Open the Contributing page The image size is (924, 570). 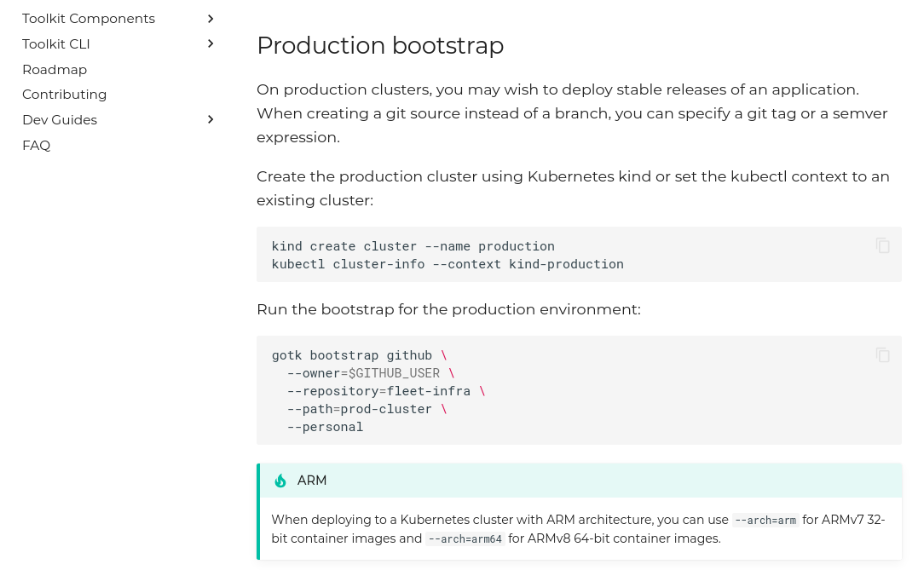click(x=64, y=94)
